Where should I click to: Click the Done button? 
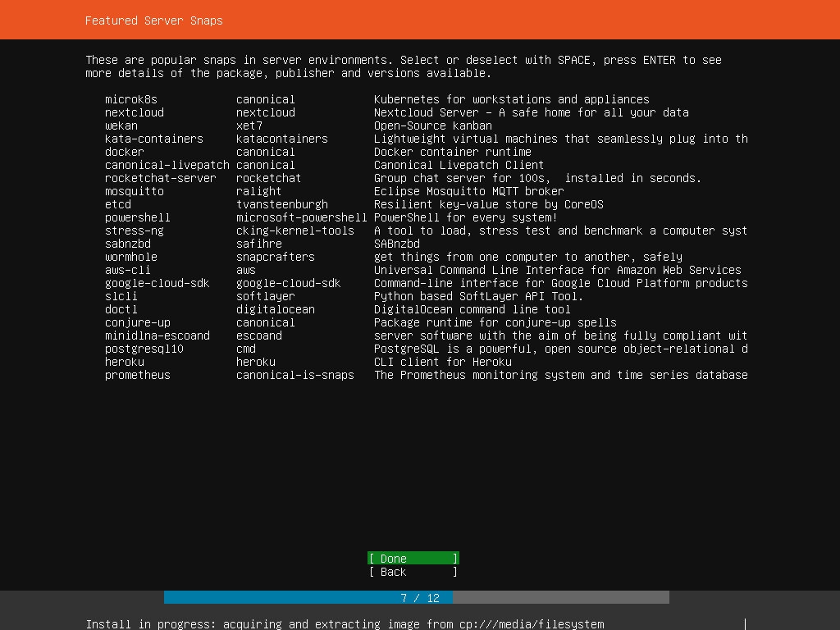413,558
